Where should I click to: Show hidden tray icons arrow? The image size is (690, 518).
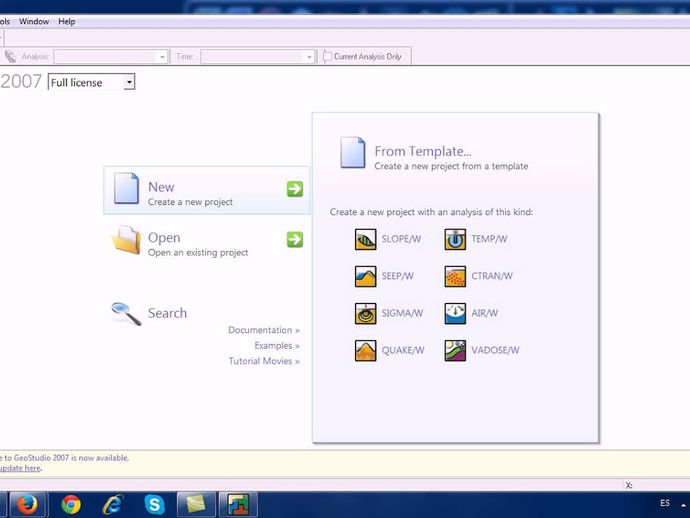pos(683,505)
